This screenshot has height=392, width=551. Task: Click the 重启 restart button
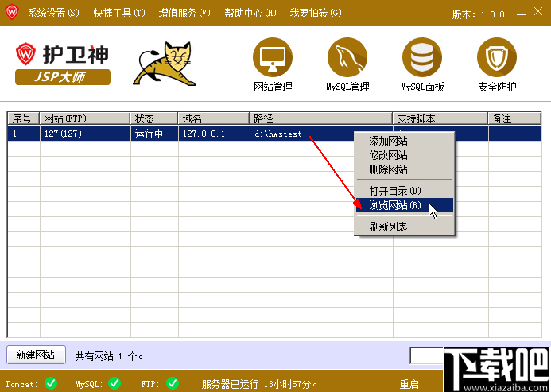[409, 384]
